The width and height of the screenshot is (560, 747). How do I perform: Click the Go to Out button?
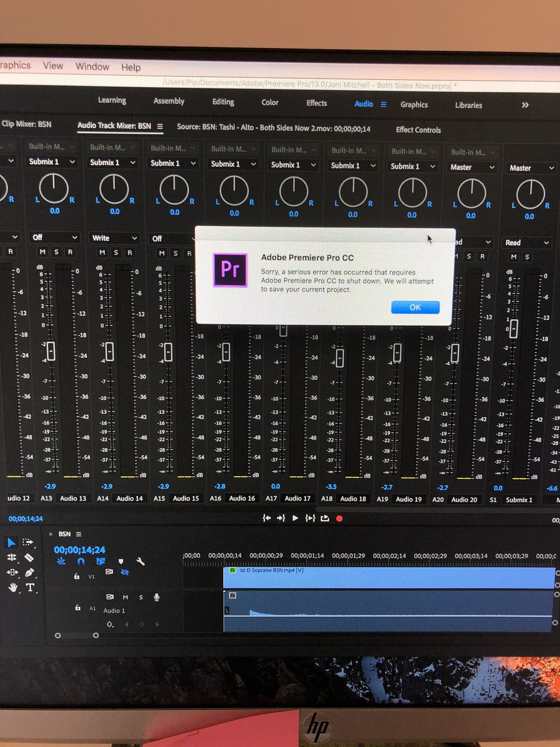click(x=281, y=518)
